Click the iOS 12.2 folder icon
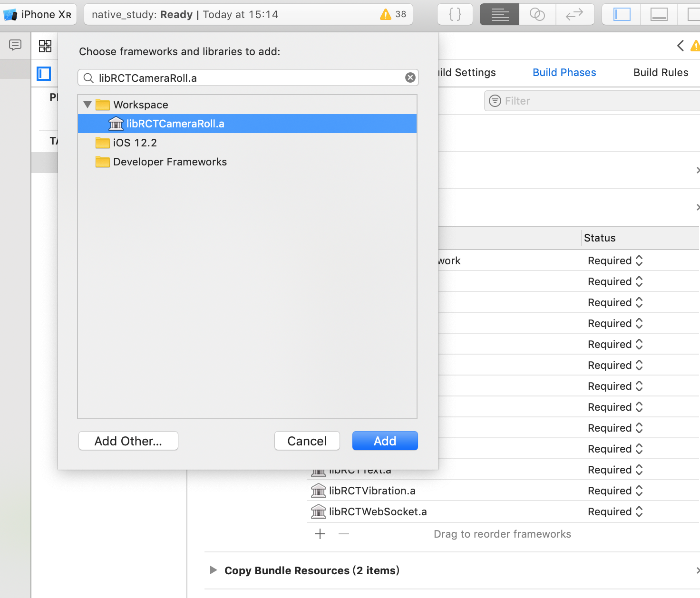 103,143
